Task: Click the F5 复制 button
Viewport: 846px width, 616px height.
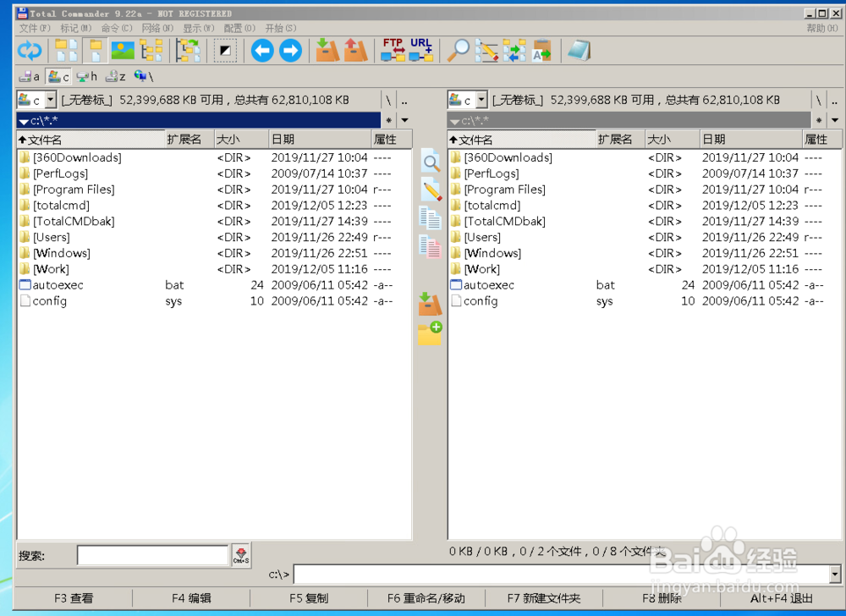Action: (309, 598)
